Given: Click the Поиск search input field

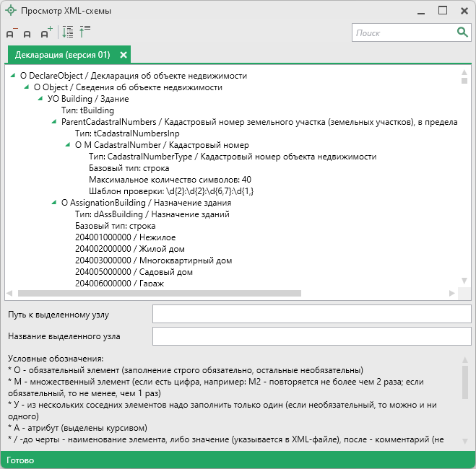Looking at the screenshot, I should click(x=403, y=32).
